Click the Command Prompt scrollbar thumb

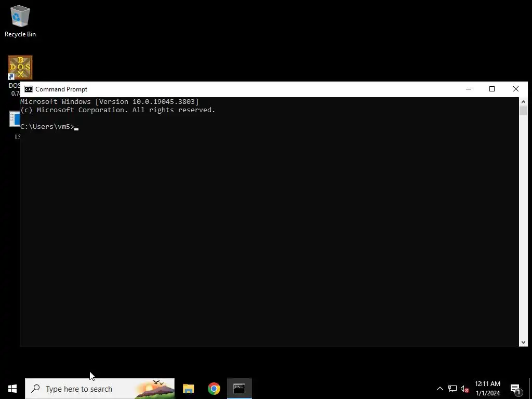[523, 110]
